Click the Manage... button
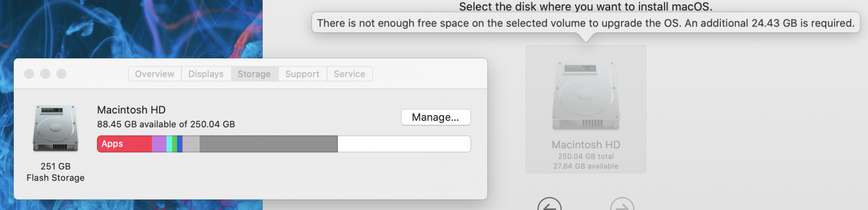 (435, 117)
